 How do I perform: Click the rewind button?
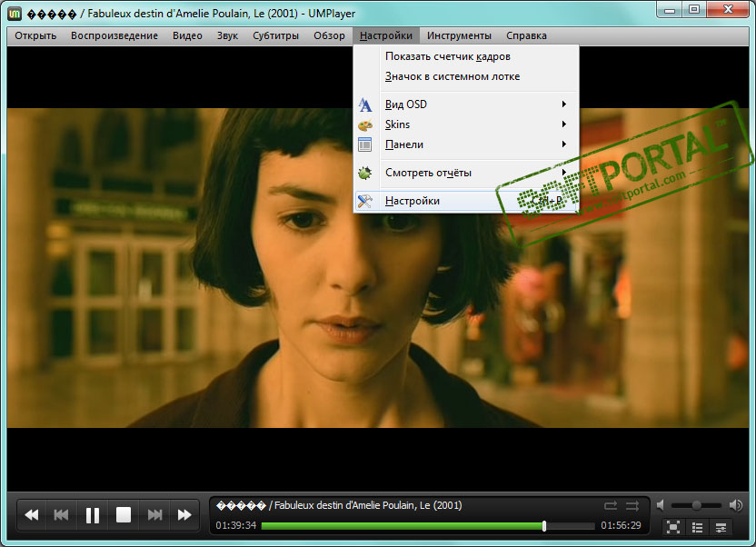coord(31,515)
